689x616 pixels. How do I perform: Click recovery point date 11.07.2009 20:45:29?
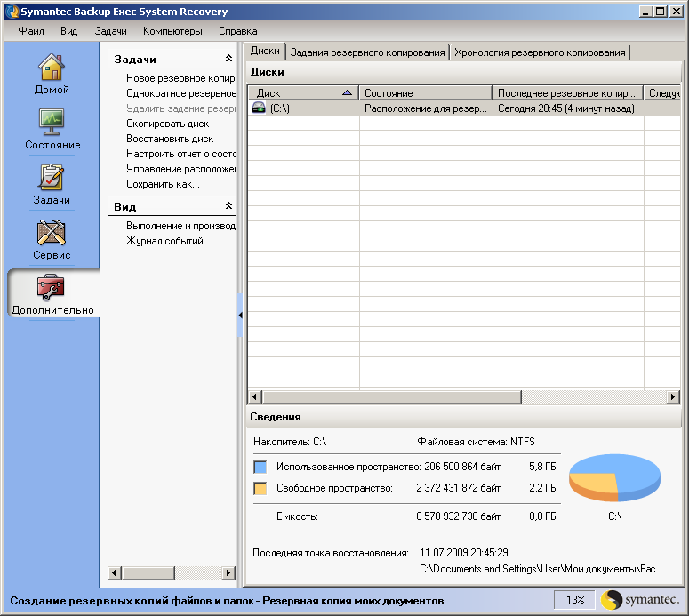pyautogui.click(x=463, y=553)
